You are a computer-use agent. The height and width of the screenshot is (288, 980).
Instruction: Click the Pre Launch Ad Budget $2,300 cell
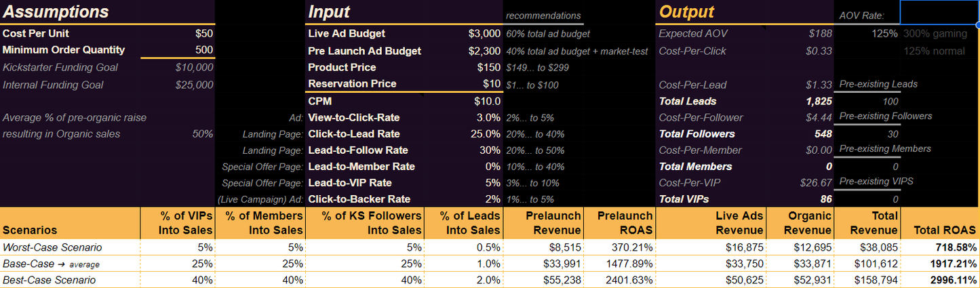(x=484, y=51)
